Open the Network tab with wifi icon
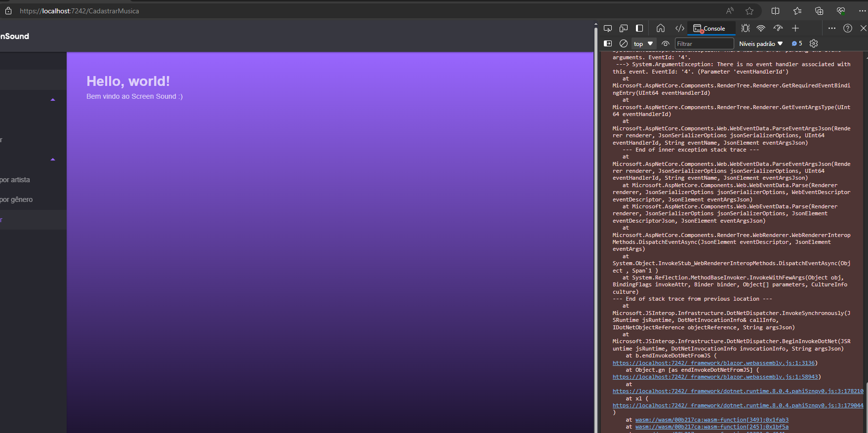The height and width of the screenshot is (433, 868). tap(761, 29)
